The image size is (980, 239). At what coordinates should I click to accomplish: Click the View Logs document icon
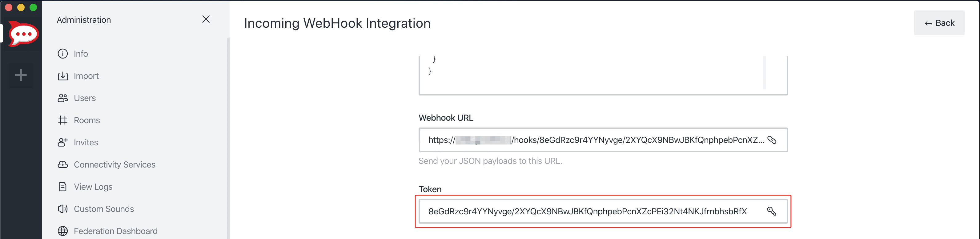click(x=63, y=187)
